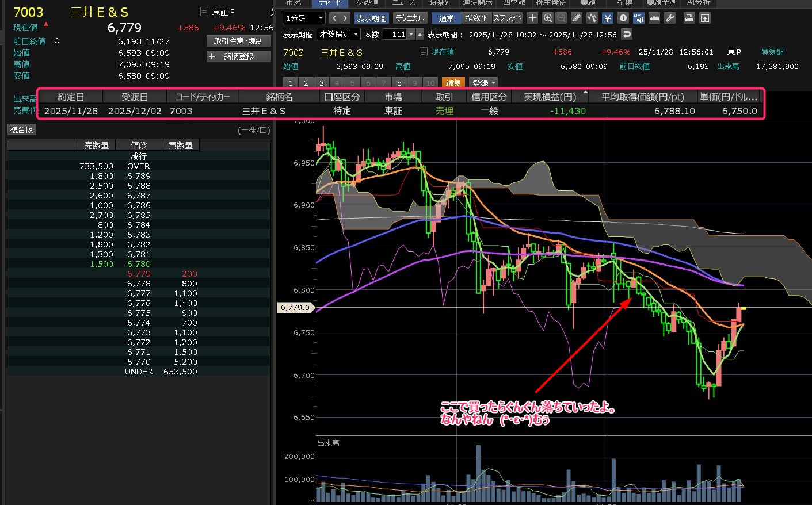812x505 pixels.
Task: Click the yen price display icon
Action: (607, 18)
